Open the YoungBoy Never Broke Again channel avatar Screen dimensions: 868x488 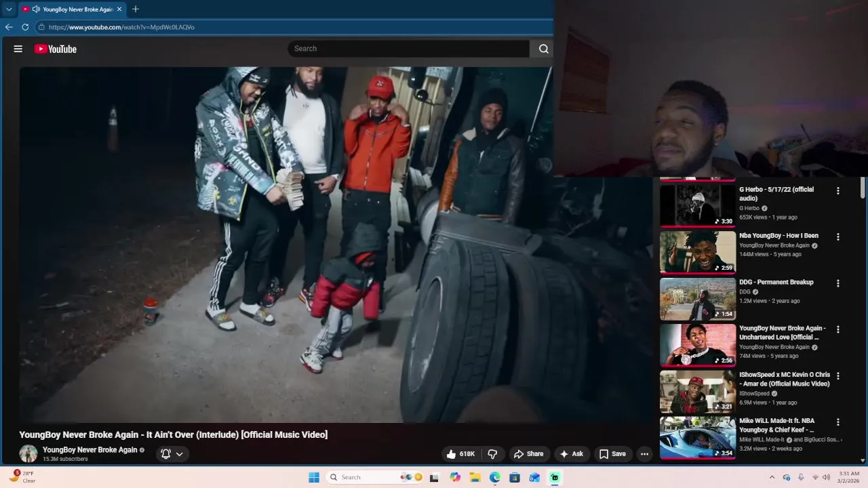(28, 453)
